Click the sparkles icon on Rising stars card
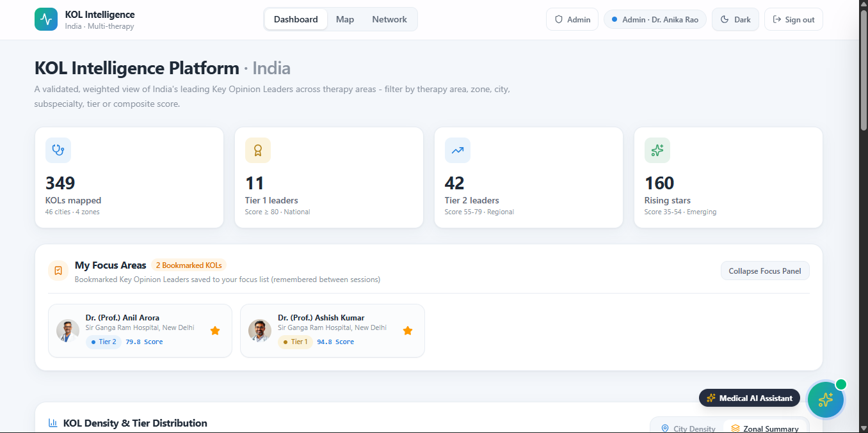 point(657,150)
